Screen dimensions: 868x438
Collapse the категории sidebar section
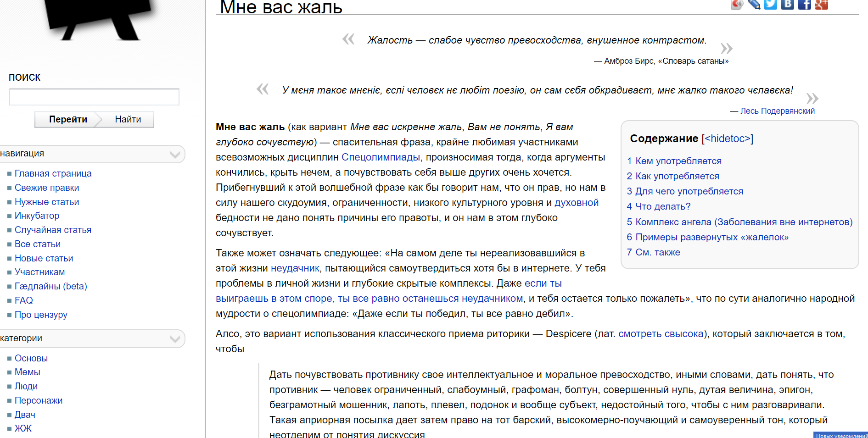click(175, 339)
